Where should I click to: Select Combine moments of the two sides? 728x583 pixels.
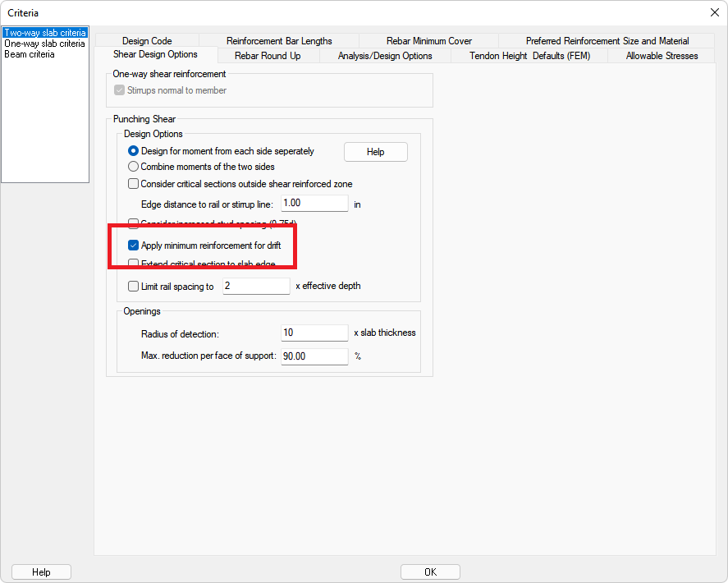click(x=134, y=167)
